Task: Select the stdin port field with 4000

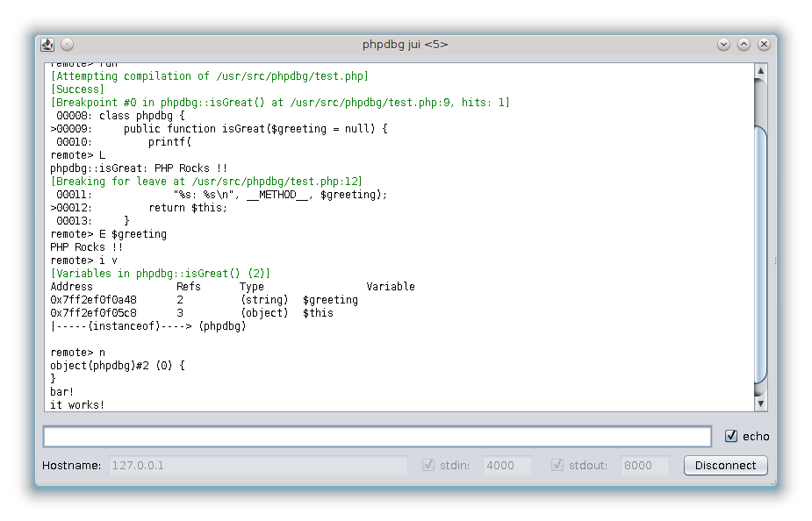Action: point(507,465)
